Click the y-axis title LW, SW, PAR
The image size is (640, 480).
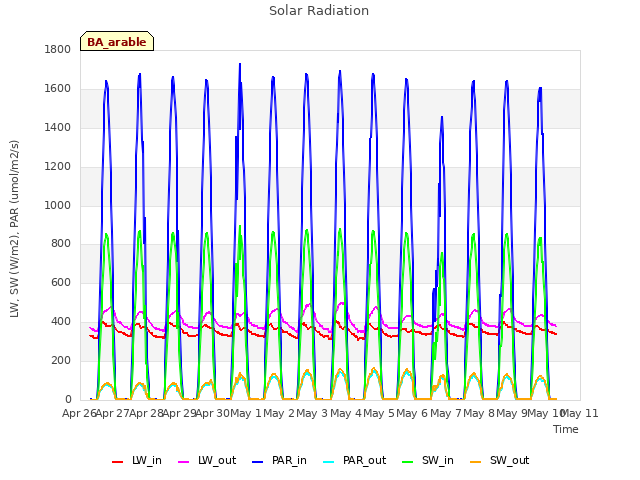[14, 229]
